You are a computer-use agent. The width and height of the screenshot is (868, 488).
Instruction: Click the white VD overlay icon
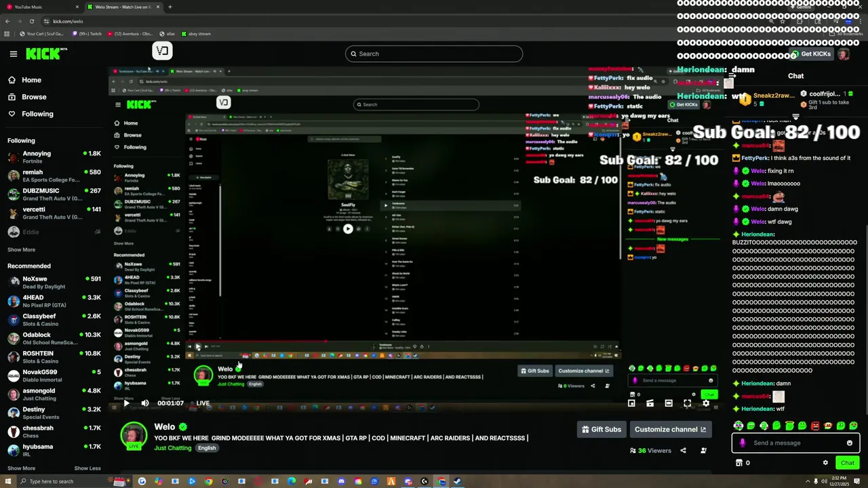tap(162, 51)
